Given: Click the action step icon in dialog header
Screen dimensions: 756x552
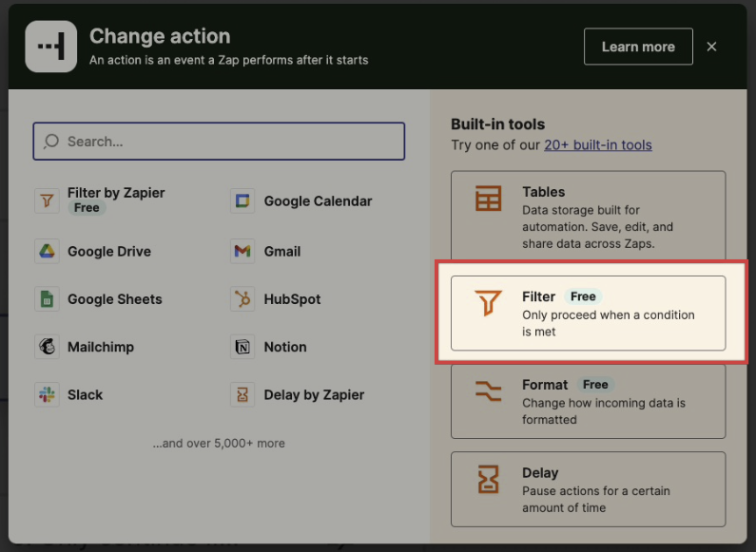Looking at the screenshot, I should 51,47.
